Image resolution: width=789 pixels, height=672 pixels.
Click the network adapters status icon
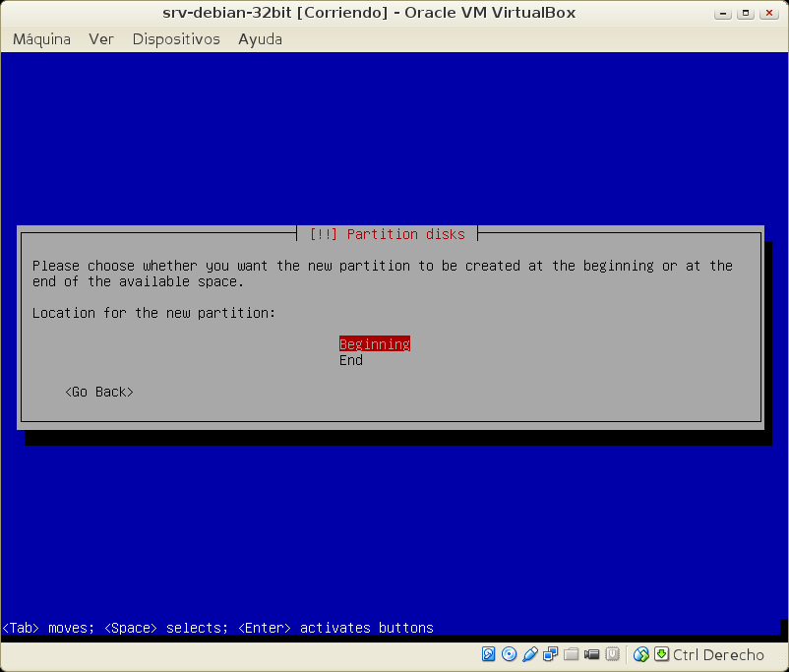coord(550,654)
